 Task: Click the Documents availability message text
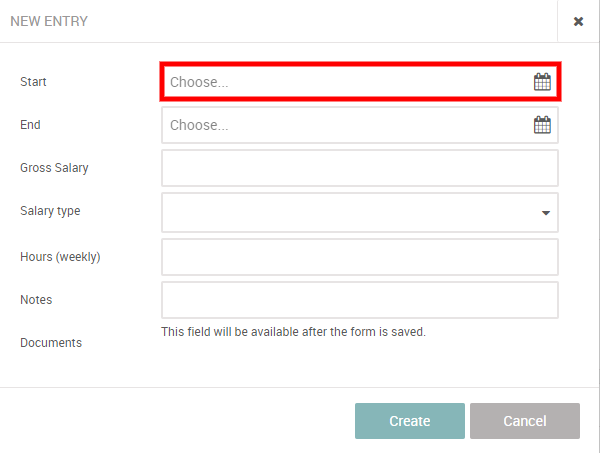293,332
